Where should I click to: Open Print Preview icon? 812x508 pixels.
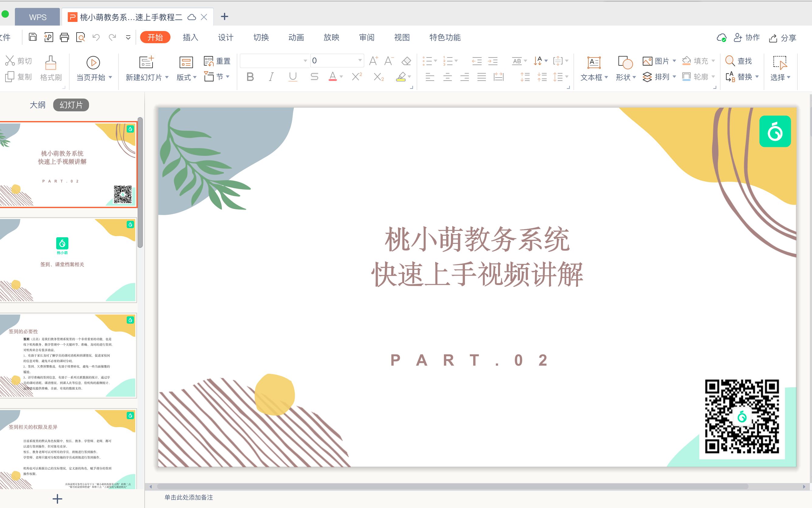(81, 37)
